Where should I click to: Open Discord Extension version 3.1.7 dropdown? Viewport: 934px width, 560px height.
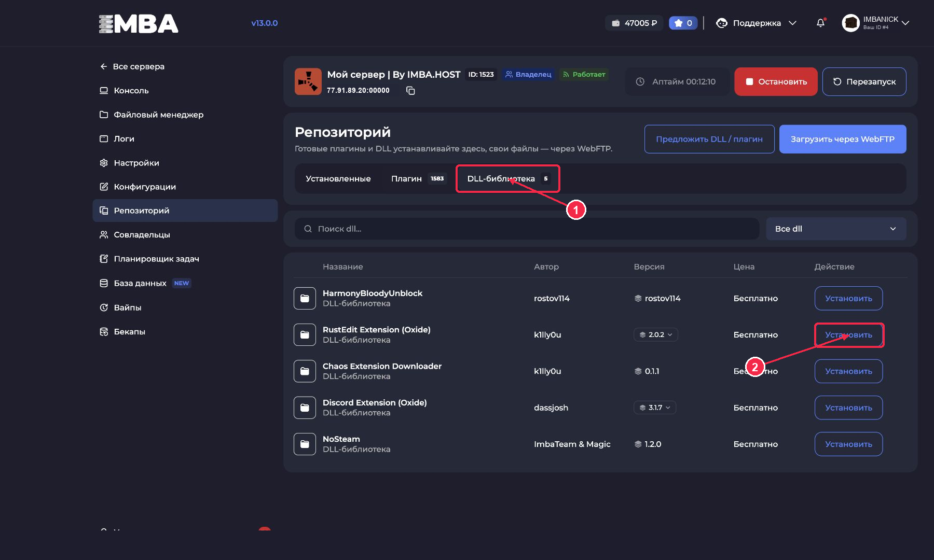pyautogui.click(x=655, y=408)
